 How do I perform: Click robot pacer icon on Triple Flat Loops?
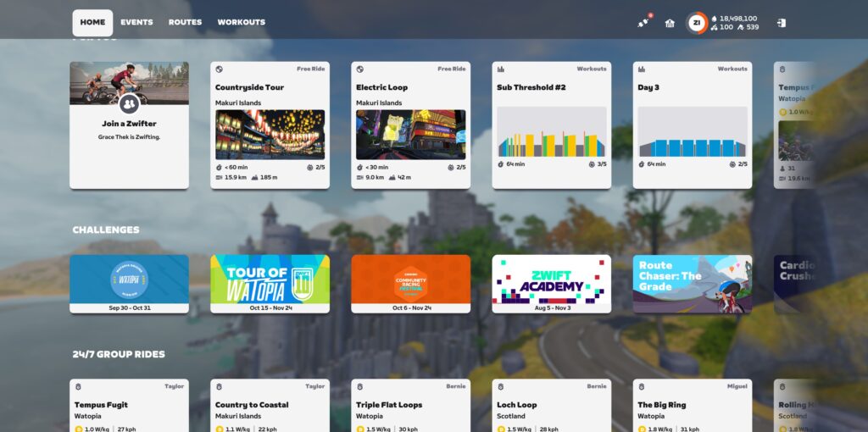tap(359, 386)
